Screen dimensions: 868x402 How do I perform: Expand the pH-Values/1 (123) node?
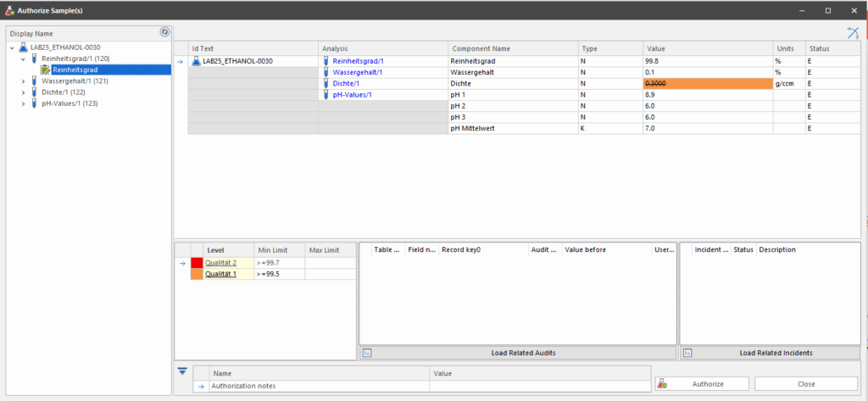pos(23,103)
